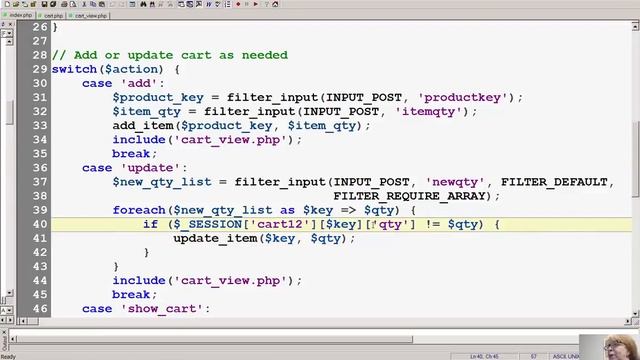Image resolution: width=640 pixels, height=360 pixels.
Task: Click the 'foreach' keyword on line 39
Action: (139, 210)
